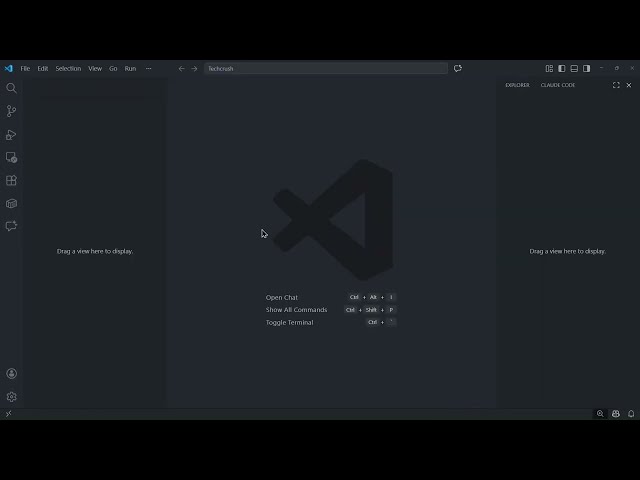Viewport: 640px width, 480px height.
Task: Open Customize Layout icon
Action: [549, 68]
